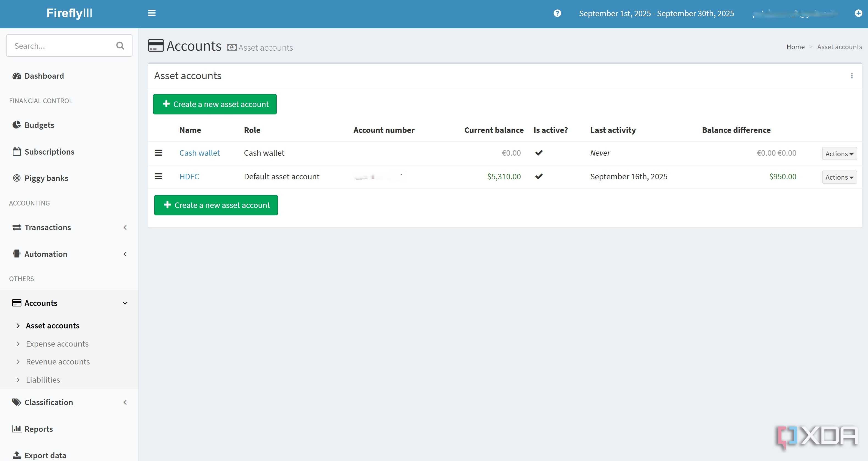Click the Never last activity text
Screen dimensions: 868x461
click(600, 153)
